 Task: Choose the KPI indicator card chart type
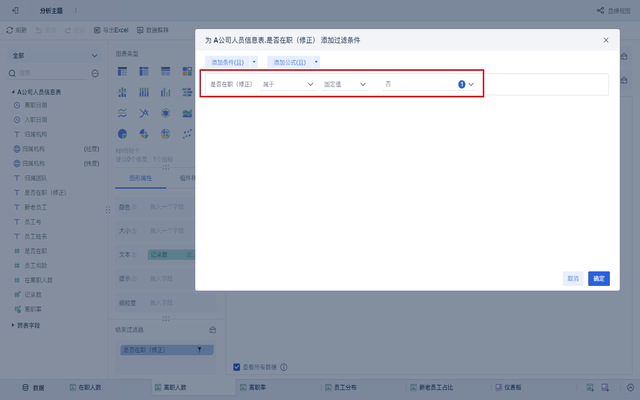[x=187, y=71]
